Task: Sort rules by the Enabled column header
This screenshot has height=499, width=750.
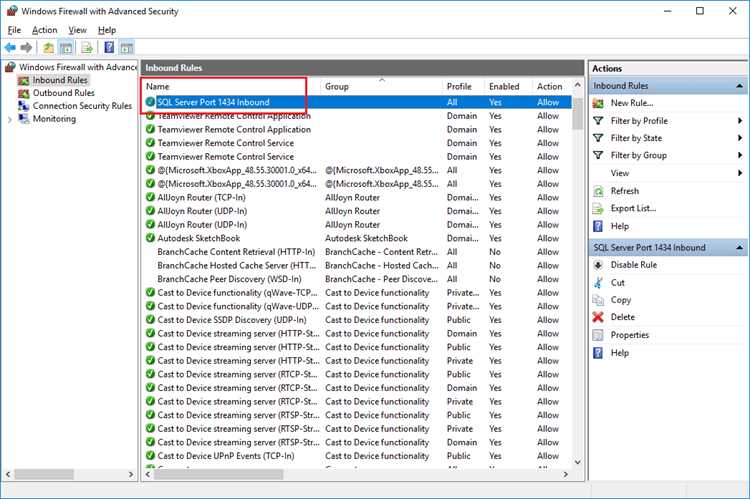Action: coord(504,87)
